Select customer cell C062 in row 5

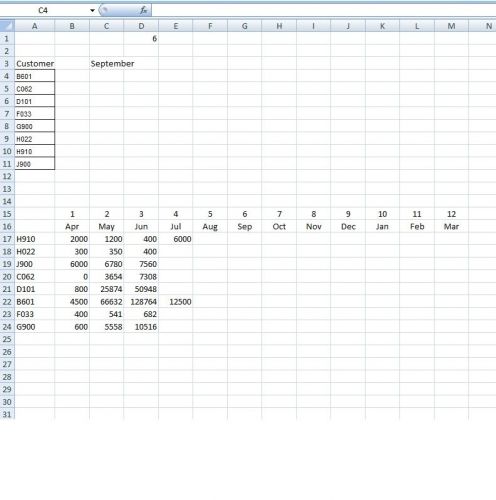(35, 89)
